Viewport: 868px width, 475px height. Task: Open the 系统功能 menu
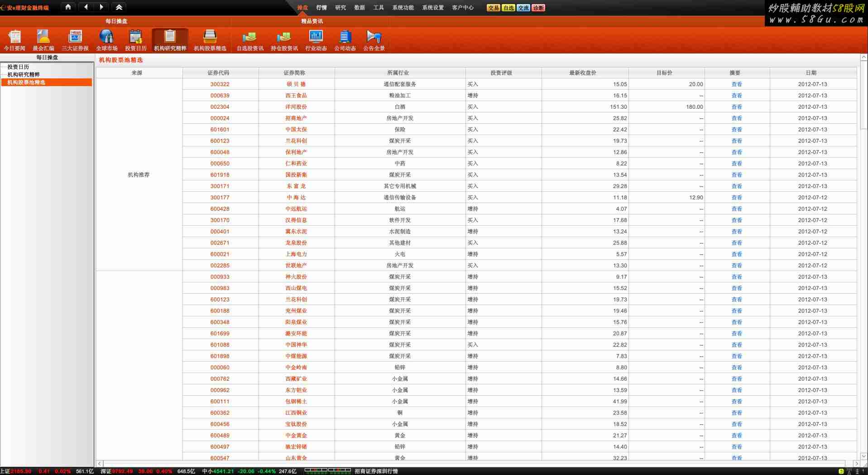[403, 8]
